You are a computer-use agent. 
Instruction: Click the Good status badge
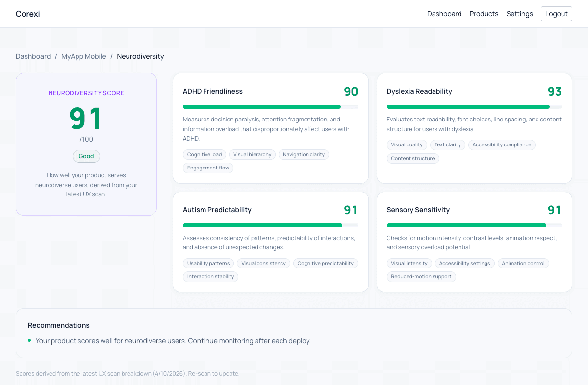86,156
